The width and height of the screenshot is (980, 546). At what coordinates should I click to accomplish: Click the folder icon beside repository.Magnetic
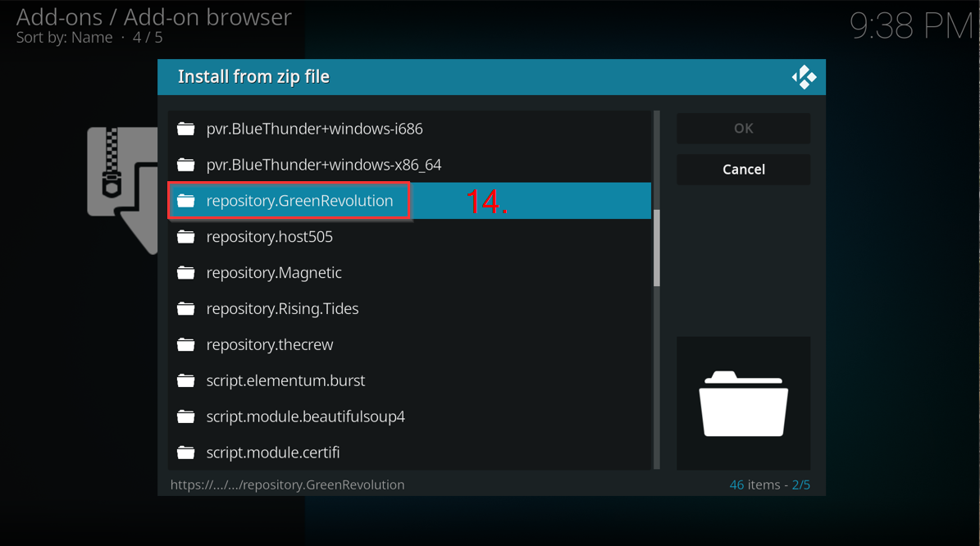[185, 273]
